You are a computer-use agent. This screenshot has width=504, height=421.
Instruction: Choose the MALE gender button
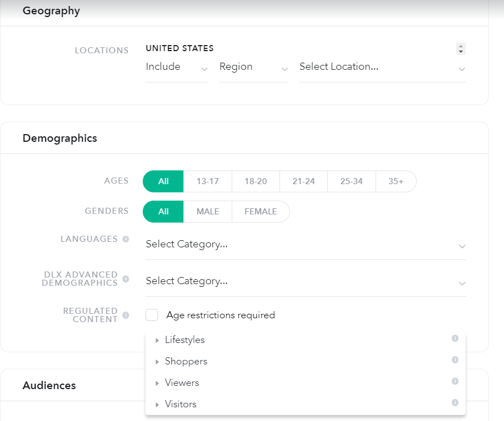pos(208,212)
